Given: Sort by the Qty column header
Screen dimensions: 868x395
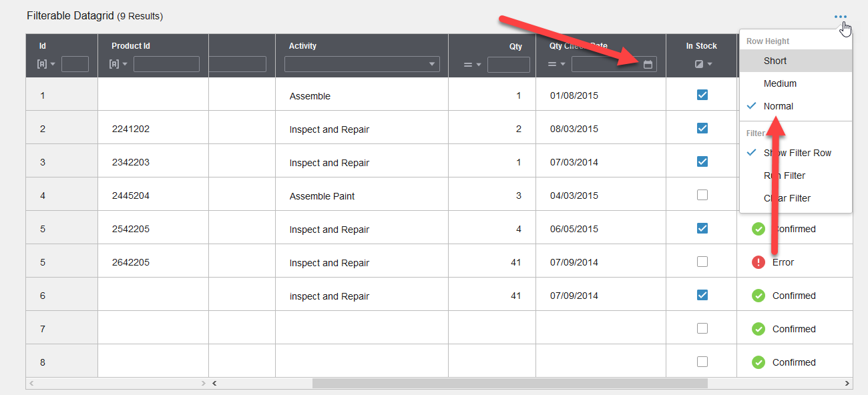Looking at the screenshot, I should 515,46.
